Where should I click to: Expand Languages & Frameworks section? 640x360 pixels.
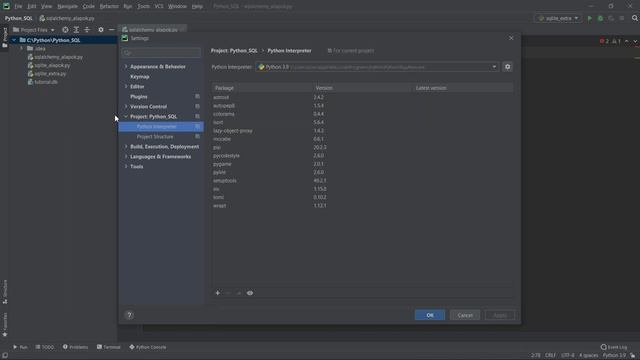[126, 157]
